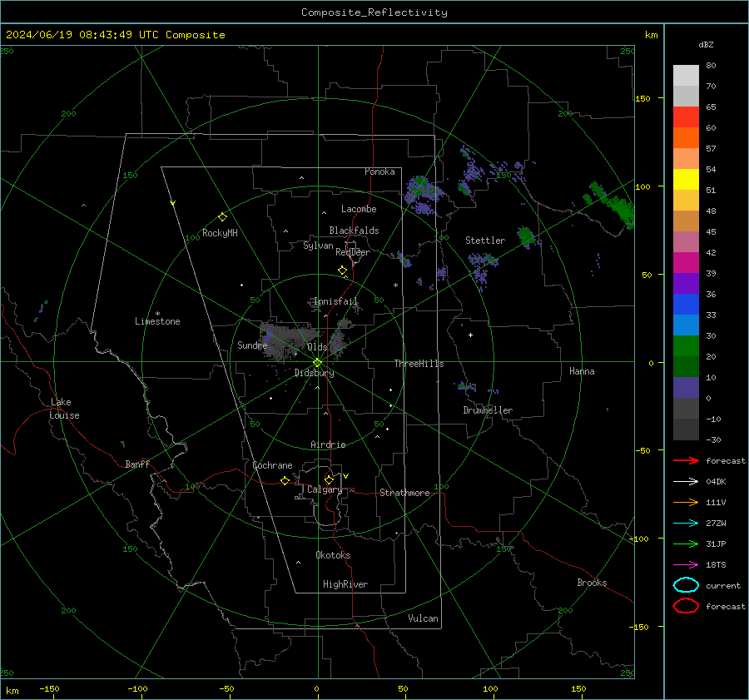Click the cyan 27ZW arrow icon
Screen dimensions: 749x700
click(x=686, y=524)
